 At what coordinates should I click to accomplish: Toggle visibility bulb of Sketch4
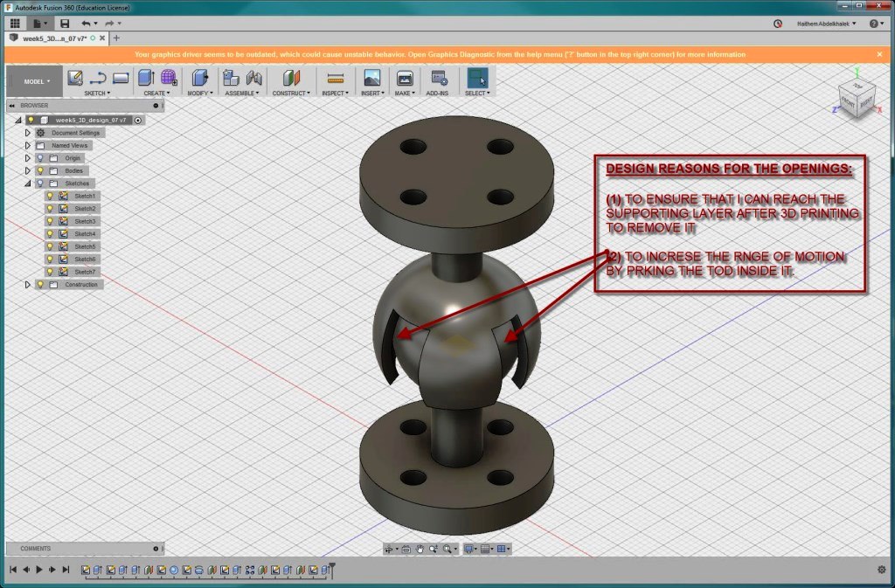pos(50,234)
